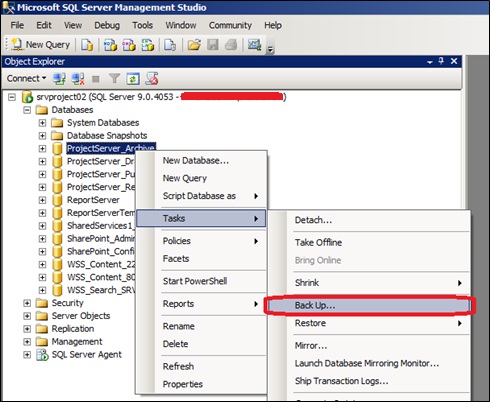Expand the Security folder node
This screenshot has height=402, width=490.
27,303
